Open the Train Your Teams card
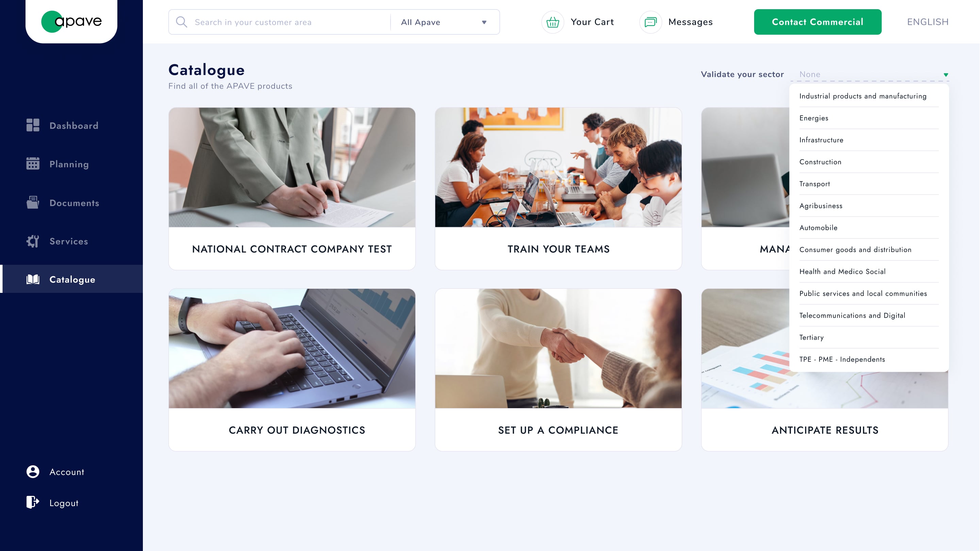Viewport: 980px width, 551px height. coord(558,189)
